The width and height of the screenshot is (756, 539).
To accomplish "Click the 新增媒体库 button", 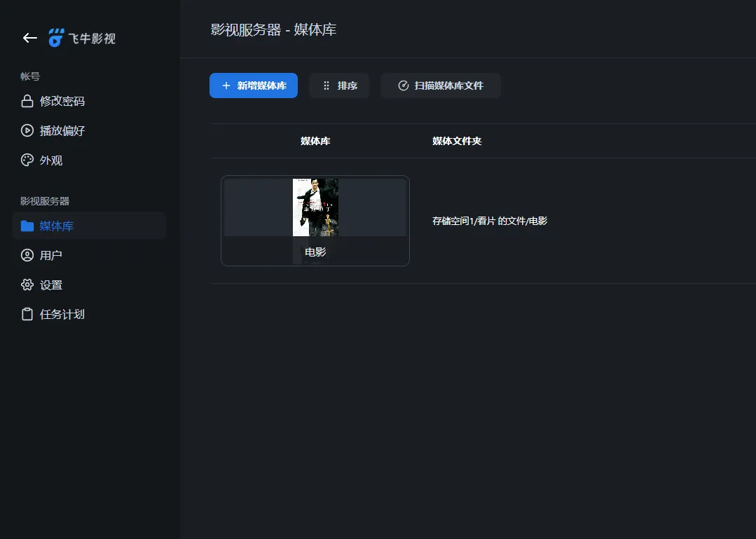I will coord(254,86).
